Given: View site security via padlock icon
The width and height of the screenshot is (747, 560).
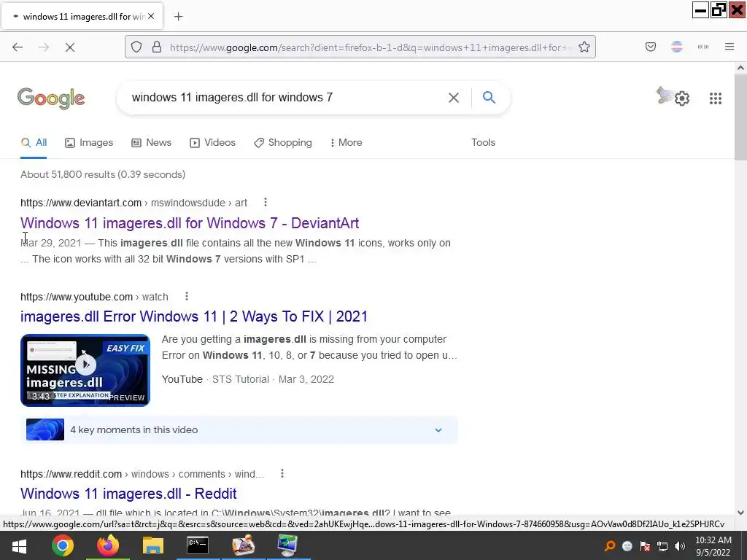Looking at the screenshot, I should (x=157, y=47).
